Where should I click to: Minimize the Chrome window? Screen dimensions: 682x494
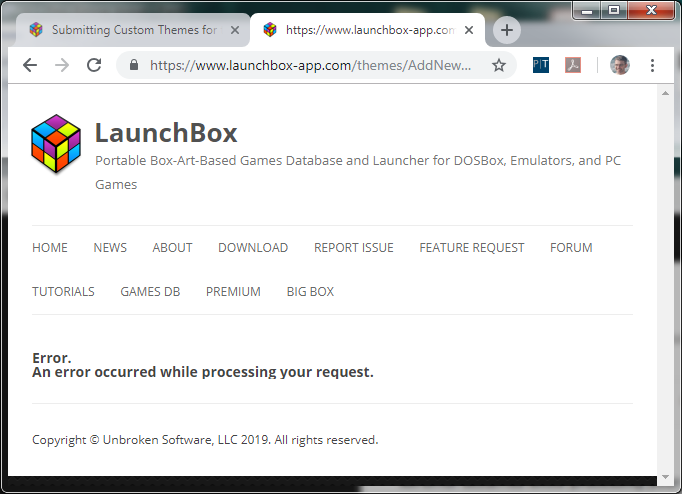point(587,10)
